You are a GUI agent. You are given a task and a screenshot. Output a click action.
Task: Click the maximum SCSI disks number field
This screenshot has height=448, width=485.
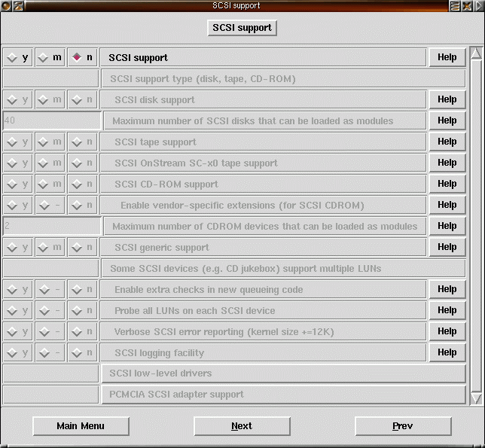pos(51,120)
